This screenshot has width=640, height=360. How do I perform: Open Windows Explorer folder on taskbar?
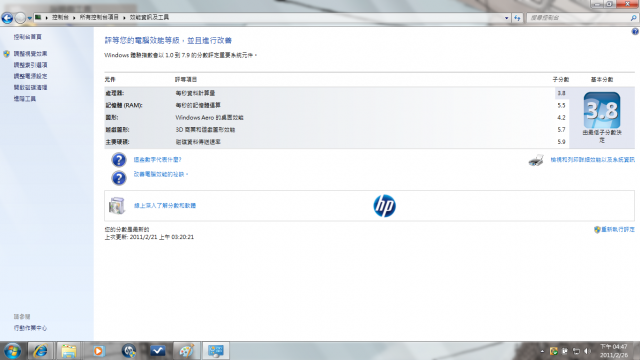tap(69, 351)
